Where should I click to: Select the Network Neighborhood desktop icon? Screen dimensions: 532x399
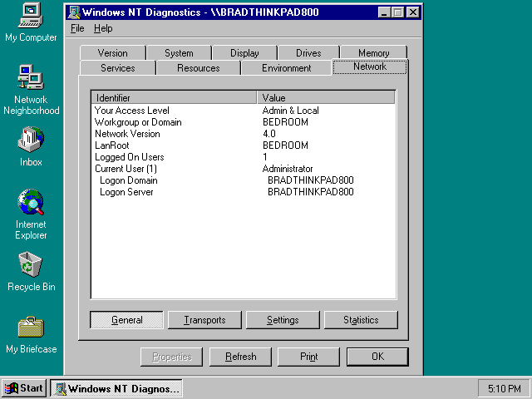[31, 90]
